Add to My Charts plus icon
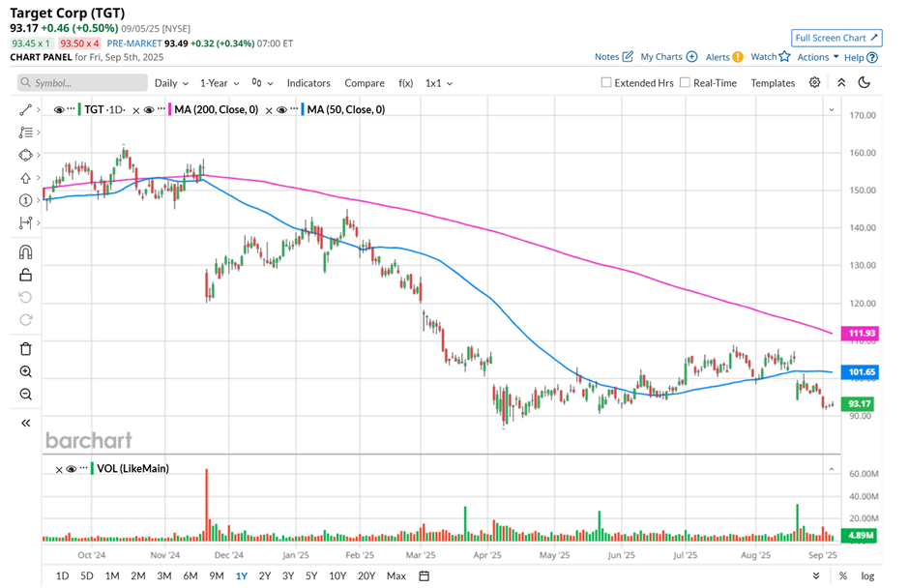The width and height of the screenshot is (909, 588). pyautogui.click(x=691, y=56)
